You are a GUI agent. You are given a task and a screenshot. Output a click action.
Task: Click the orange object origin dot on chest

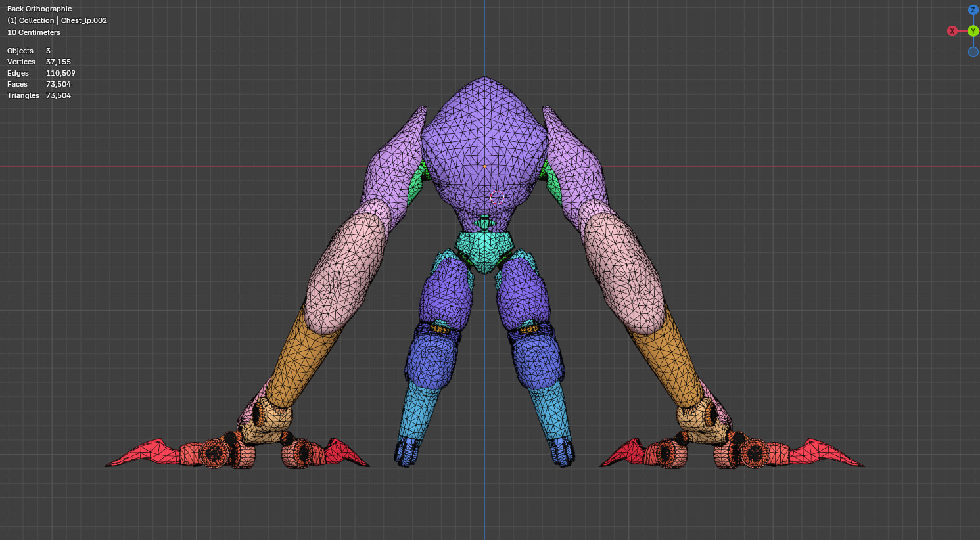(x=485, y=166)
